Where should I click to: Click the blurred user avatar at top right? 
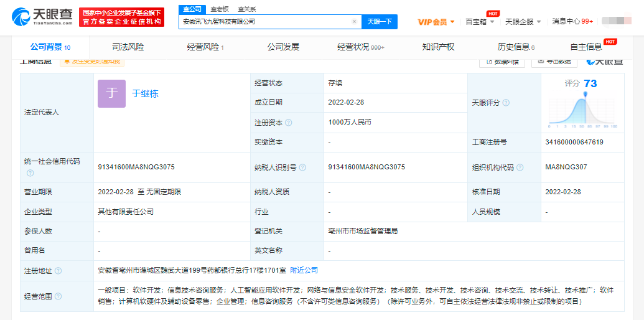tap(615, 21)
